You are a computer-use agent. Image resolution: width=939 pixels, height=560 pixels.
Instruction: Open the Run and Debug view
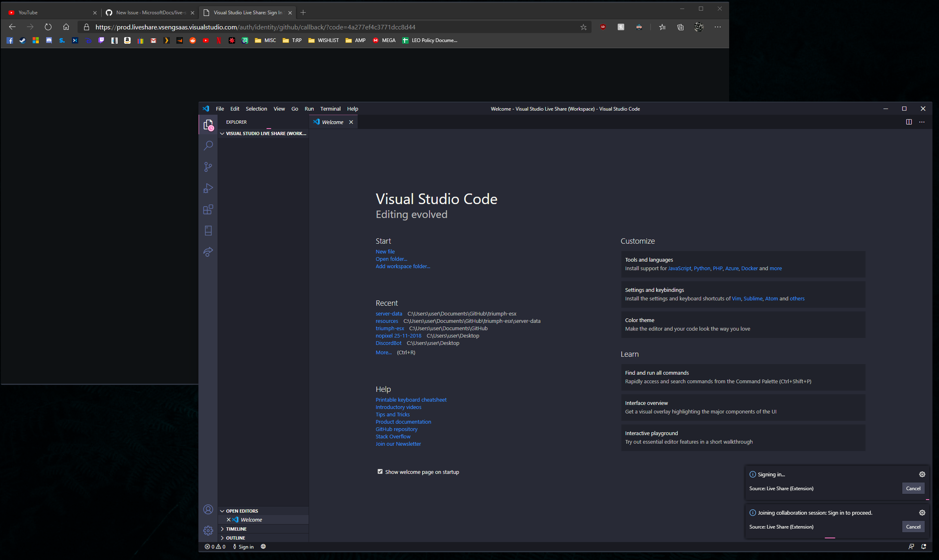point(208,188)
